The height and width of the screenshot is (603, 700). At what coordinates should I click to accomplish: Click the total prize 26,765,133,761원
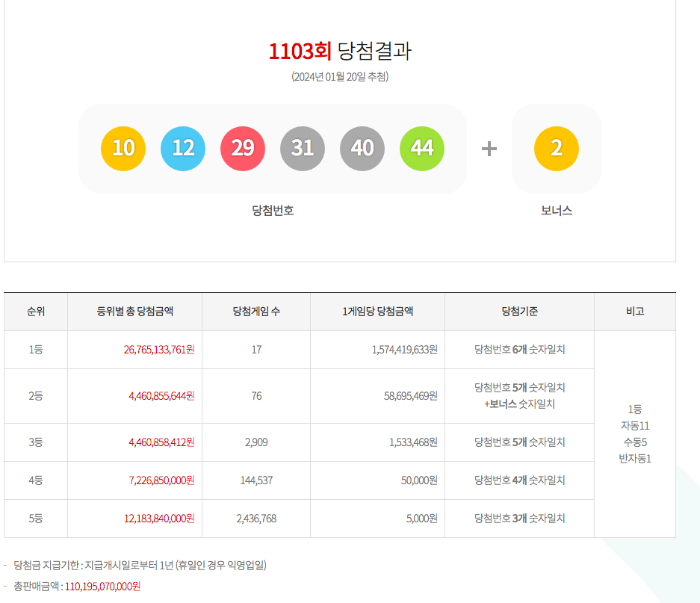point(159,350)
